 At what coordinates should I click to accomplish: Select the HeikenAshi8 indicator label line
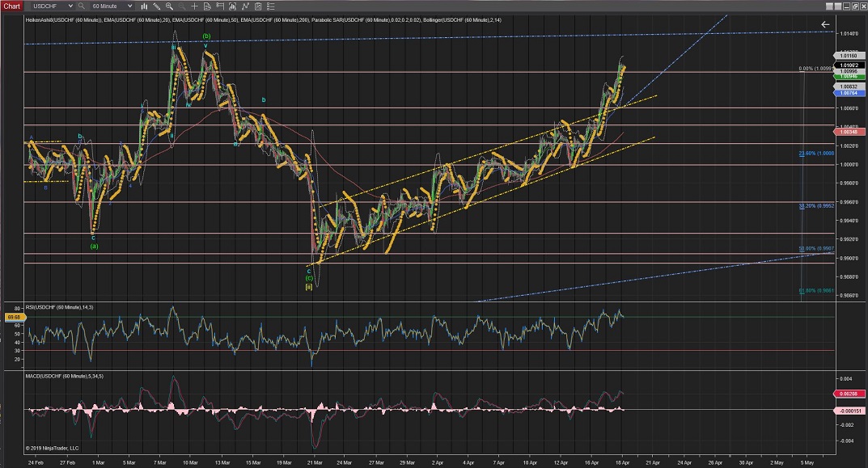click(x=263, y=20)
